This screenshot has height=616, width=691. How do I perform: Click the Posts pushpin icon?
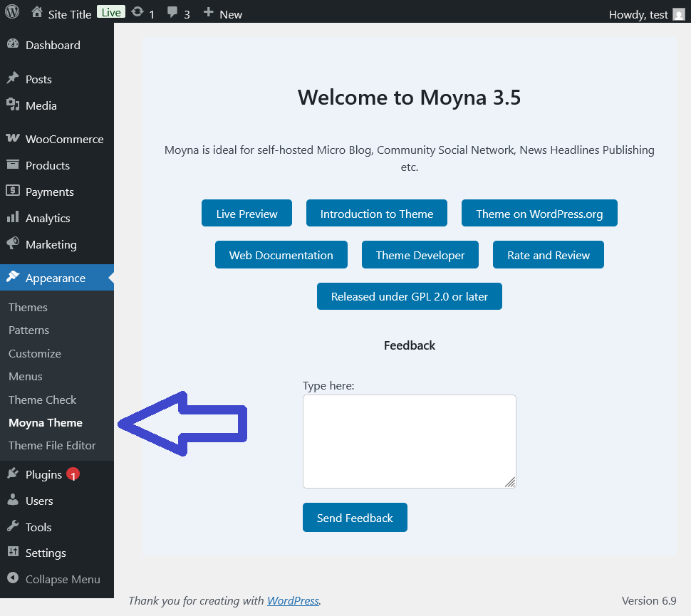click(13, 78)
